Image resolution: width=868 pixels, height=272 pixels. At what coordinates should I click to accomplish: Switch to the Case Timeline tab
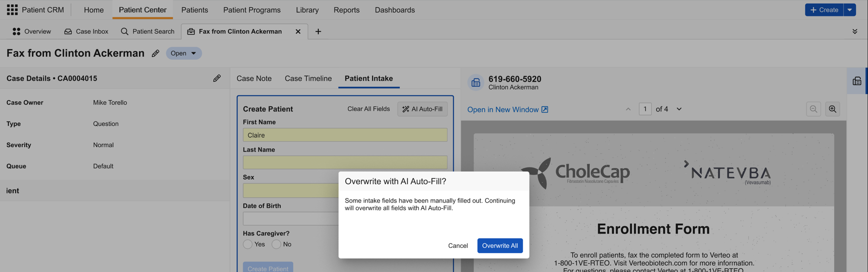tap(308, 78)
